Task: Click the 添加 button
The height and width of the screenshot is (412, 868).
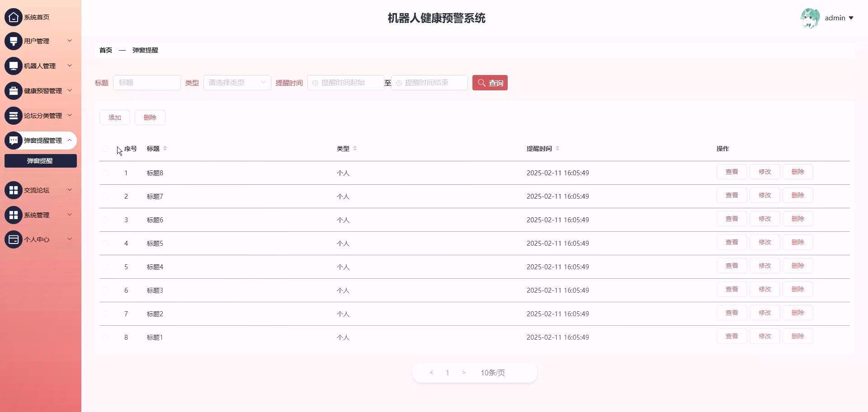Action: click(x=115, y=117)
